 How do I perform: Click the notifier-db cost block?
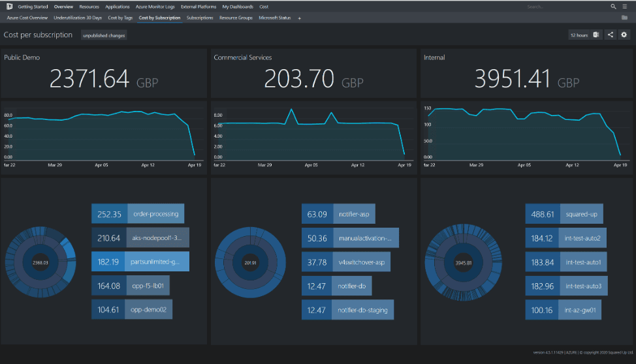pyautogui.click(x=337, y=286)
